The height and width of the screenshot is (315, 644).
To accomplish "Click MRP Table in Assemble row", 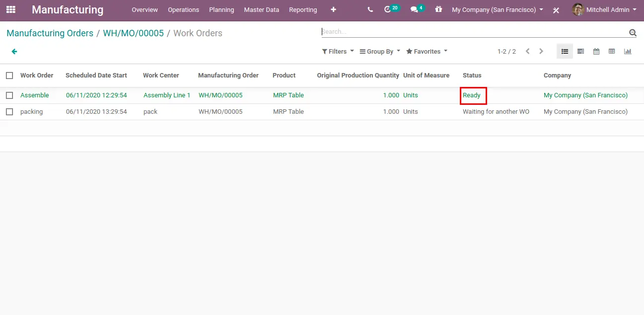I will tap(288, 95).
